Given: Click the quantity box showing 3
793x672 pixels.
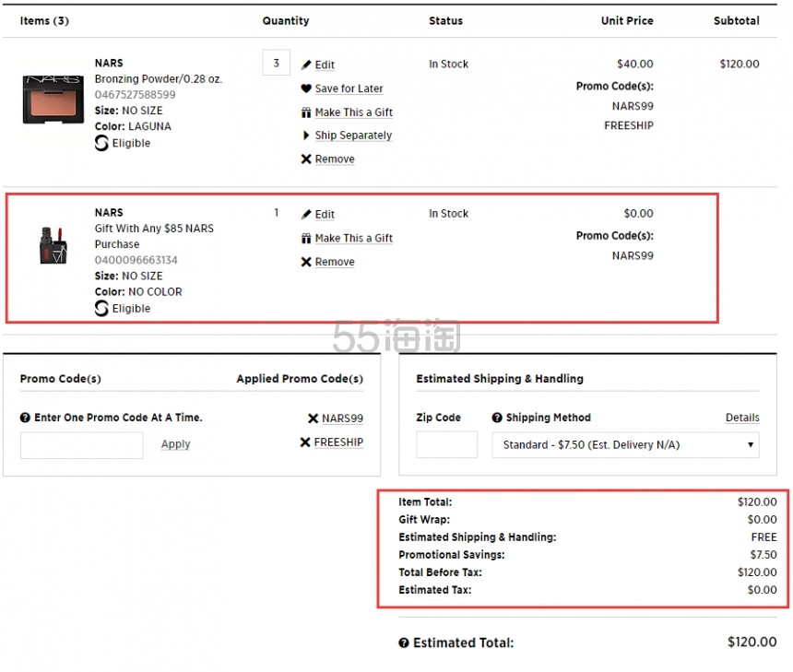Looking at the screenshot, I should [276, 63].
